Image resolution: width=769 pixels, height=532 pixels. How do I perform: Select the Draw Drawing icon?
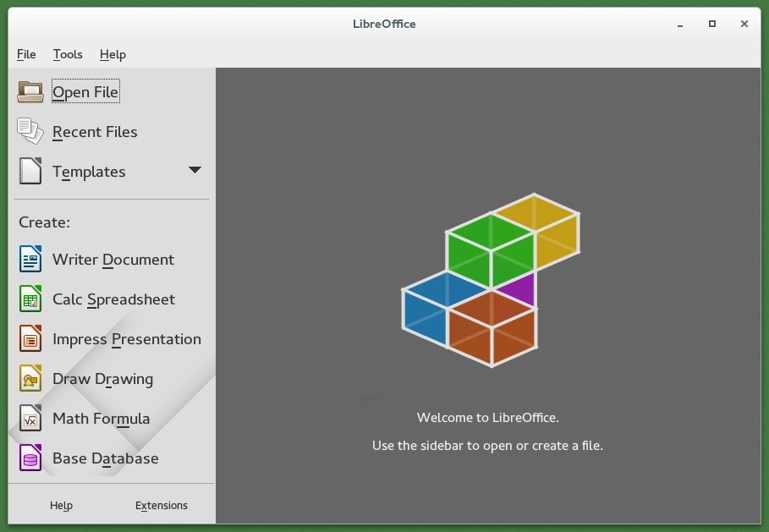[x=30, y=378]
